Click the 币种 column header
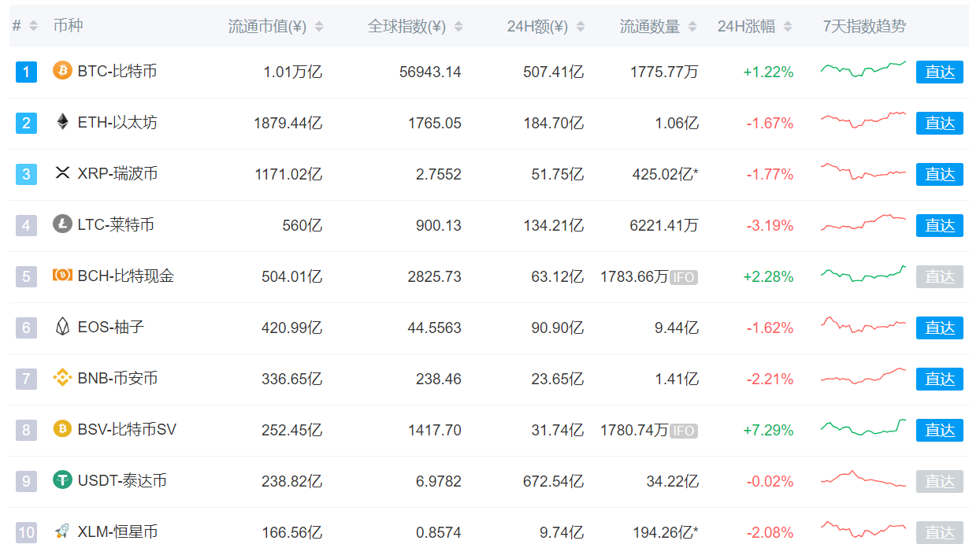 68,26
